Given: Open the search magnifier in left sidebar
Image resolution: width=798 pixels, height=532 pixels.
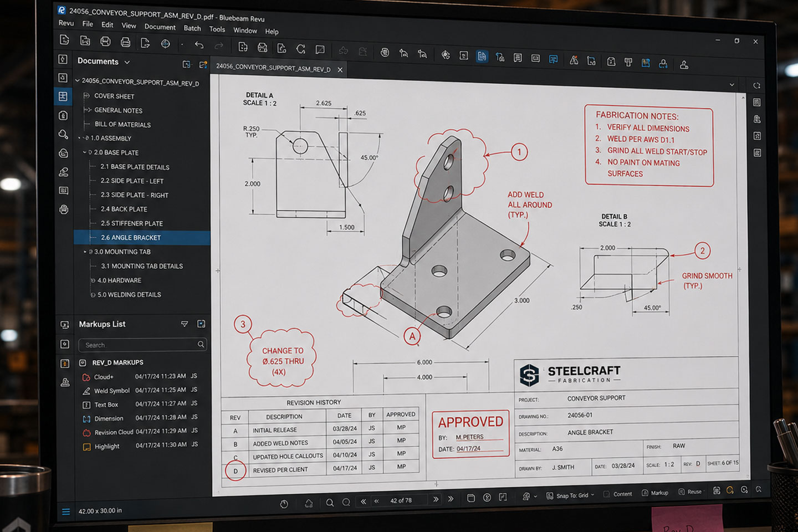Looking at the screenshot, I should pos(63,134).
